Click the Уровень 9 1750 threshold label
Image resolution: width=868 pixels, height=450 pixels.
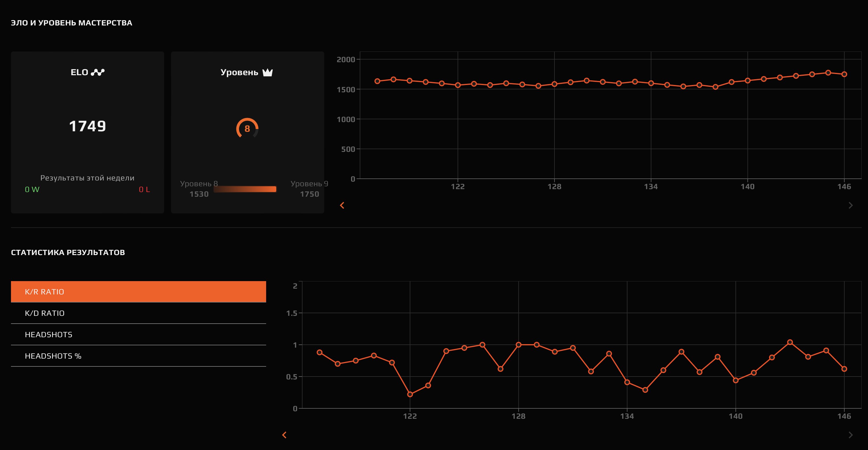point(309,189)
